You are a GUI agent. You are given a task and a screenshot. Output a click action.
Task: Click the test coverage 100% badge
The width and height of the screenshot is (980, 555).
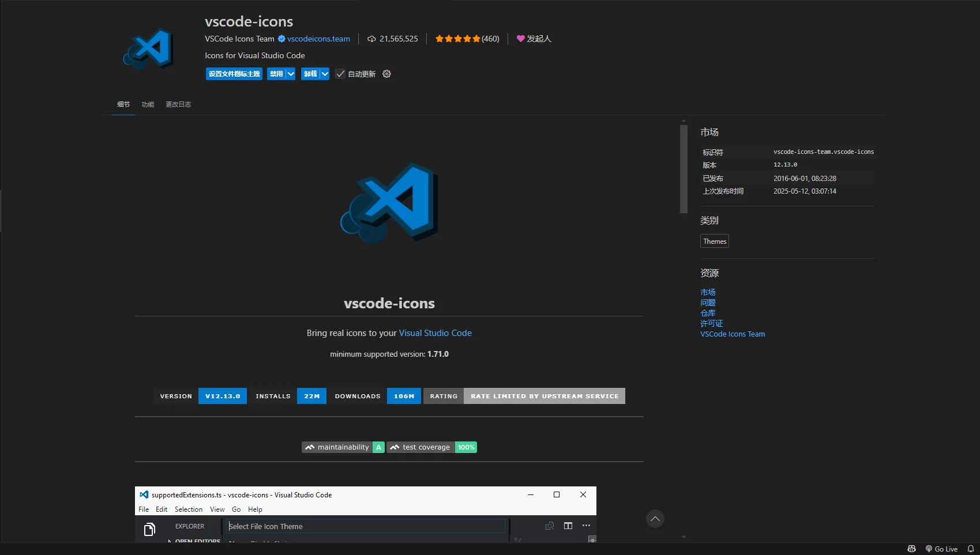click(432, 447)
